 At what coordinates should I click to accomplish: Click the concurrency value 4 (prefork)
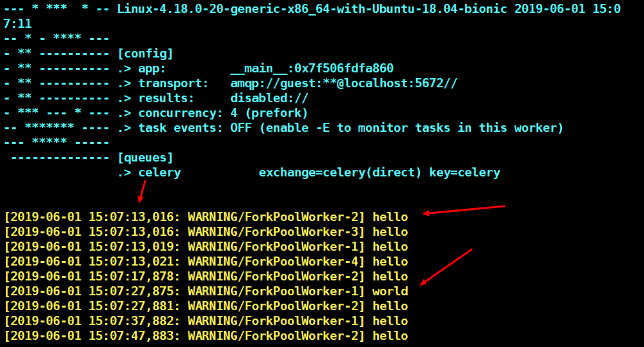coord(269,113)
